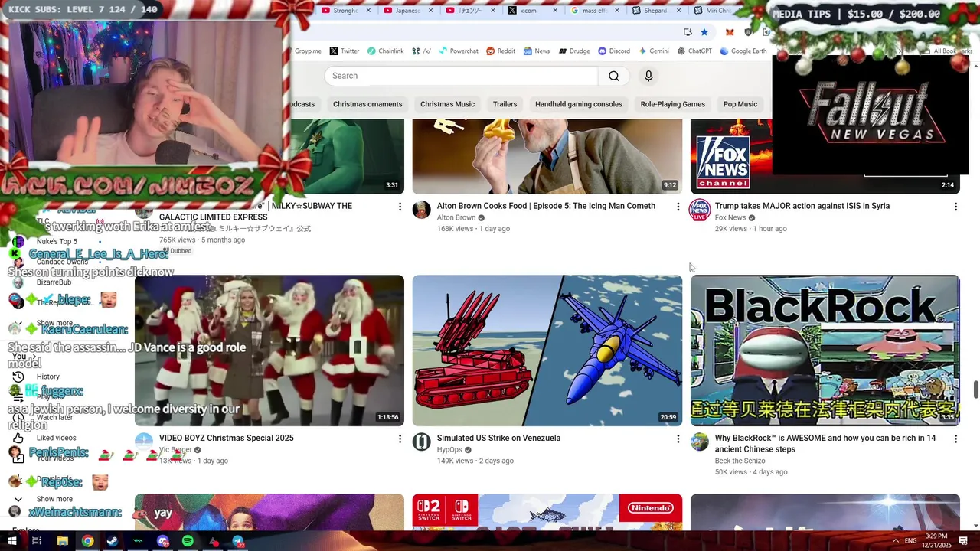Select Role-Playing Games chip

673,104
